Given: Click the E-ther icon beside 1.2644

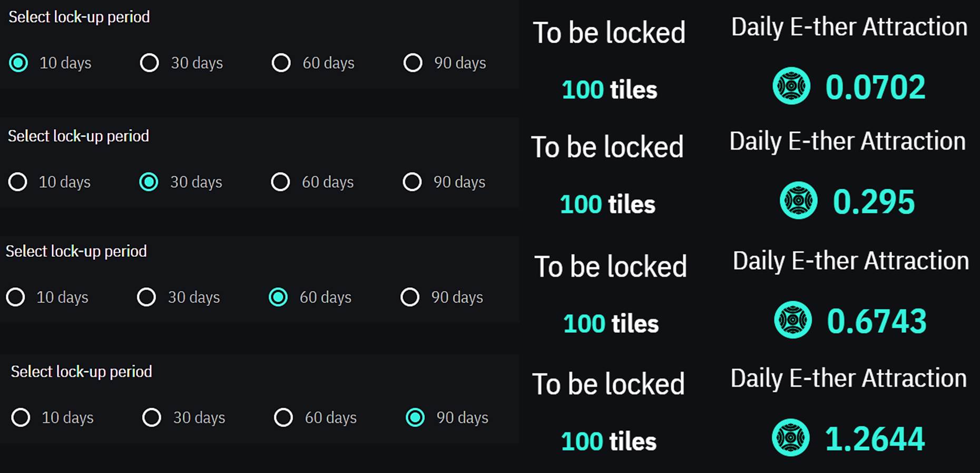Looking at the screenshot, I should [x=790, y=437].
